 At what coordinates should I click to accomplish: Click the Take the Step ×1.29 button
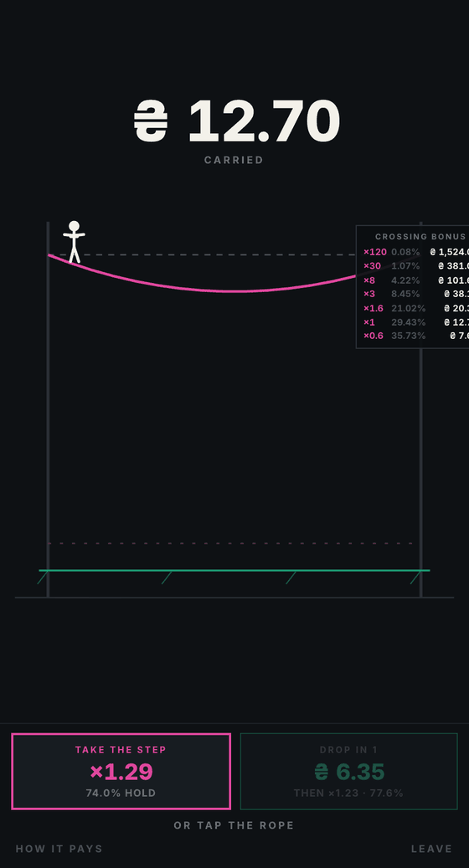pos(121,771)
